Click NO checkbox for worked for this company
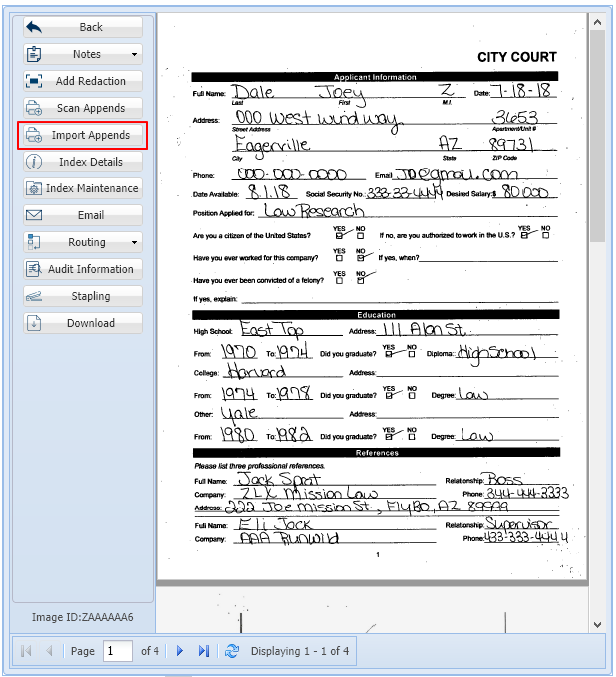This screenshot has height=677, width=616. coord(361,258)
